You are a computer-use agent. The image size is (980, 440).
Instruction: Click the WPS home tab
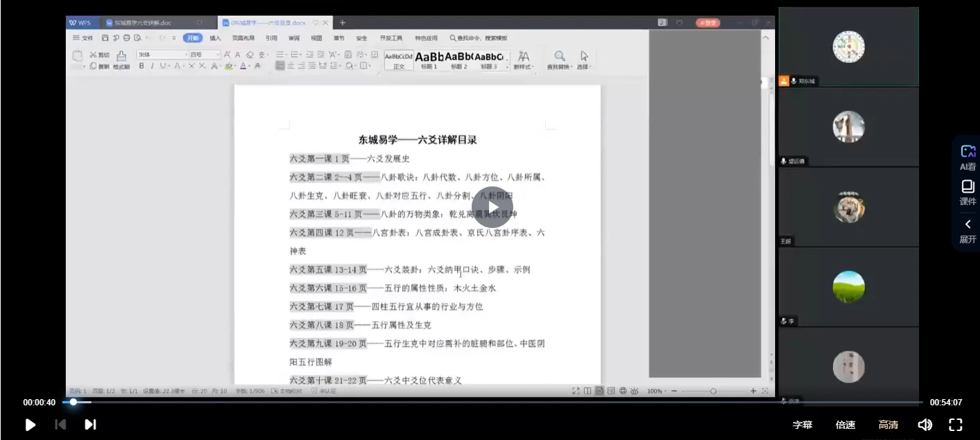coord(83,23)
